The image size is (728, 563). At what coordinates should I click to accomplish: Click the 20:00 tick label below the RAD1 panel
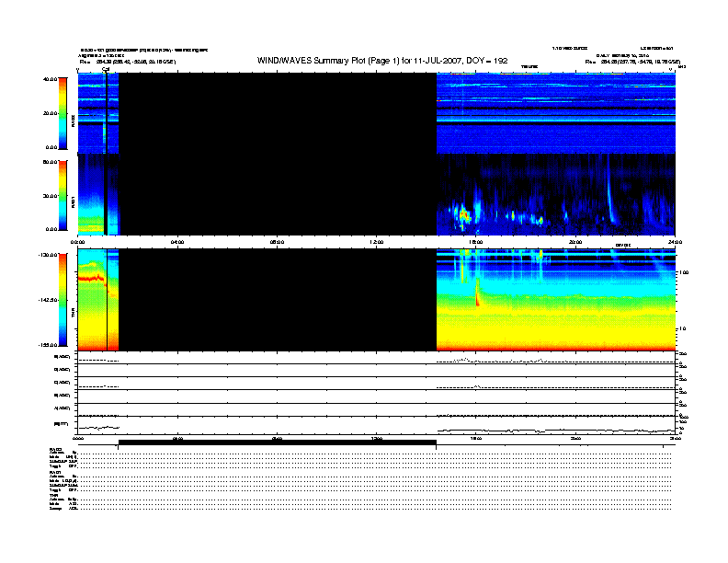click(575, 242)
